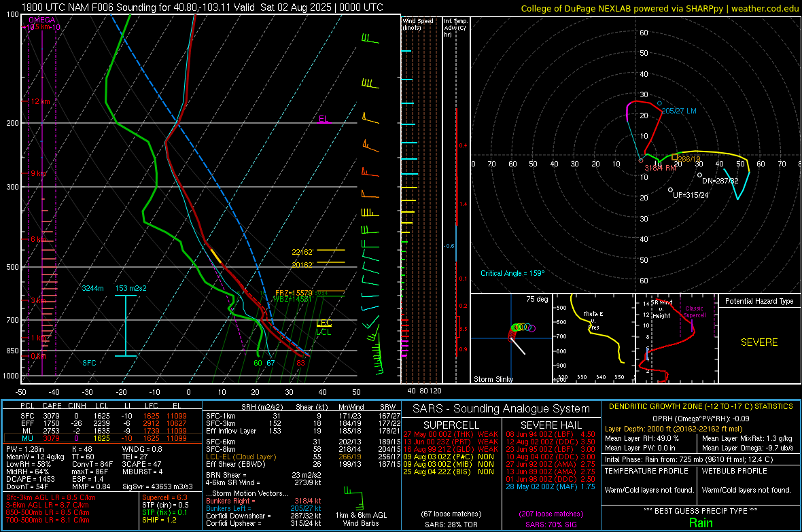Screen dimensions: 802x532
Task: Click the 22162' height label
Action: (302, 252)
